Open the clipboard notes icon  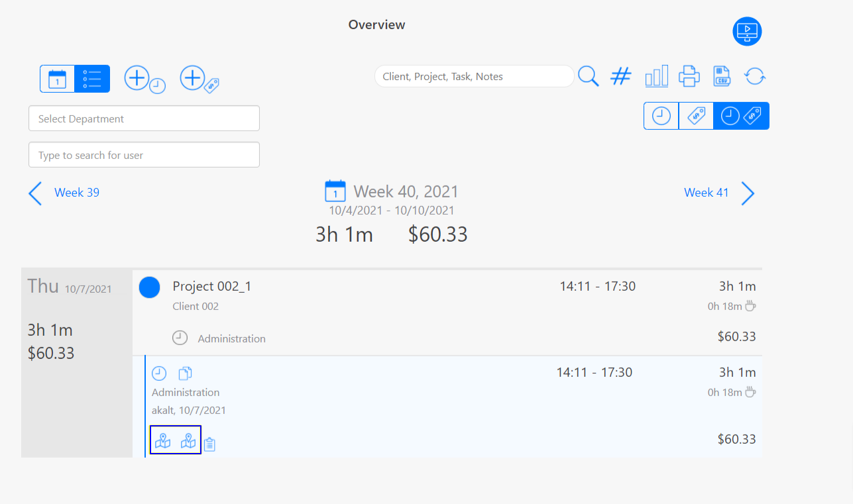(209, 444)
